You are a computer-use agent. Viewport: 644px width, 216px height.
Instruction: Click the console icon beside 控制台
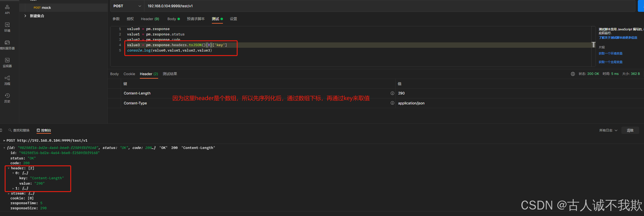38,130
